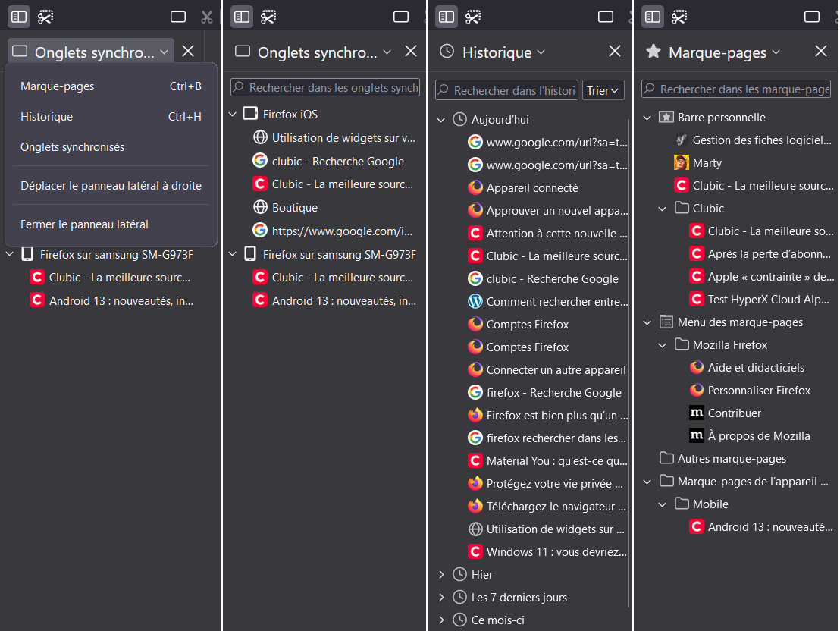Click the Firefox icon beside Connecter un autre appareil
The image size is (840, 631).
pos(475,369)
